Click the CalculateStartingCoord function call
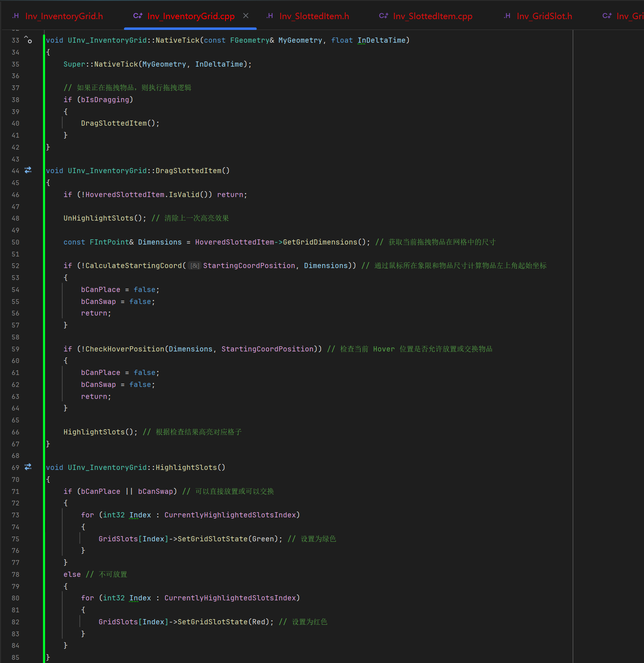Viewport: 644px width, 663px height. pos(134,266)
